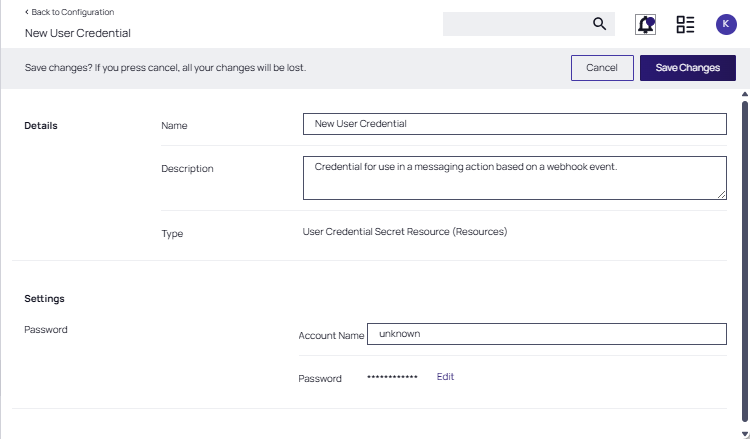Open the user avatar K menu
Image resolution: width=750 pixels, height=439 pixels.
(x=726, y=24)
